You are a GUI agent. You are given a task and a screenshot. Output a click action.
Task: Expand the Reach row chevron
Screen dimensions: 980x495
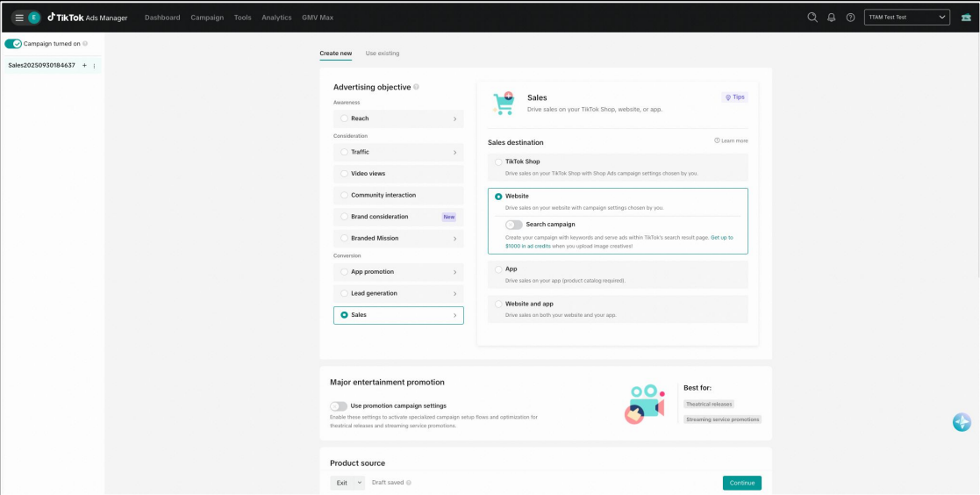454,118
